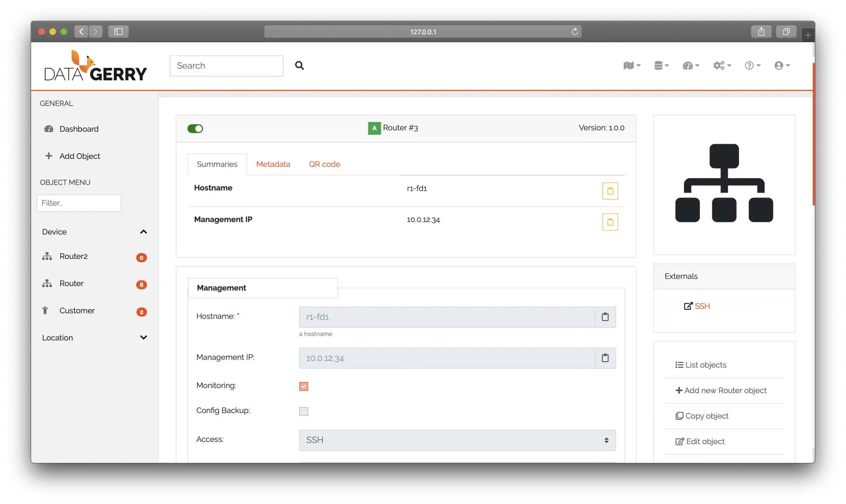Click the copy Management IP clipboard icon
The width and height of the screenshot is (846, 504).
coord(610,222)
